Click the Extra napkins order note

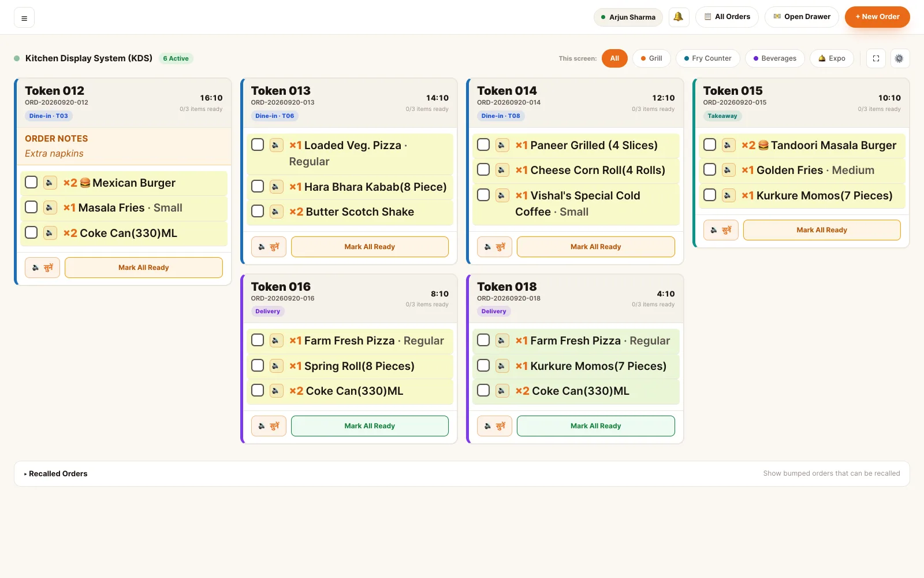pos(54,153)
